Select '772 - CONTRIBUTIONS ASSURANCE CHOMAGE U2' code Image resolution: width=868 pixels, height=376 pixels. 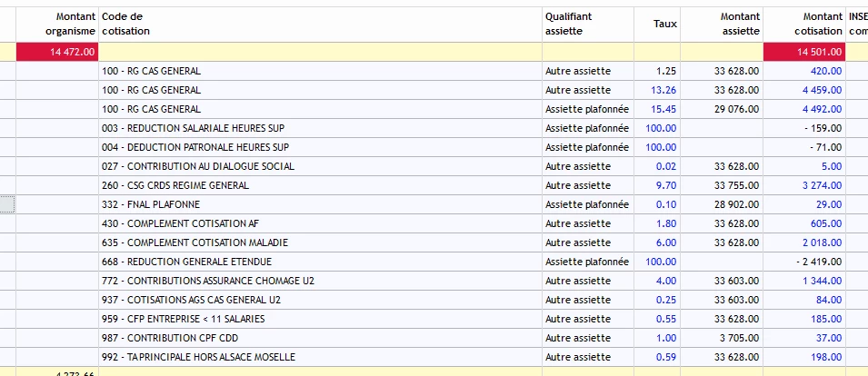click(x=207, y=281)
